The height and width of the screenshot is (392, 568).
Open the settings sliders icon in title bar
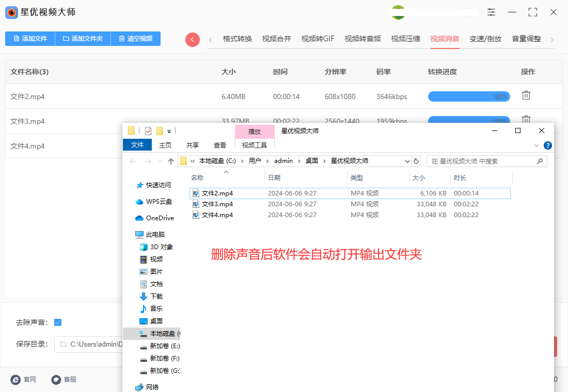point(491,12)
